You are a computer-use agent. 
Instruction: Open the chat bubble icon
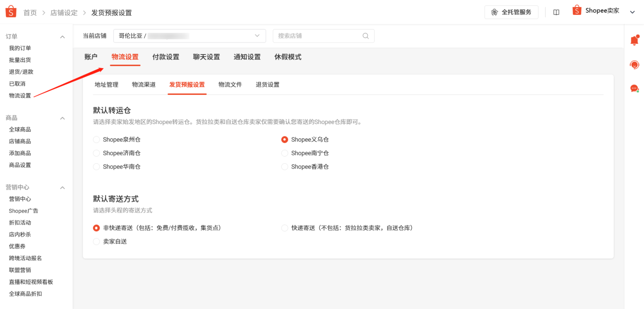[634, 89]
